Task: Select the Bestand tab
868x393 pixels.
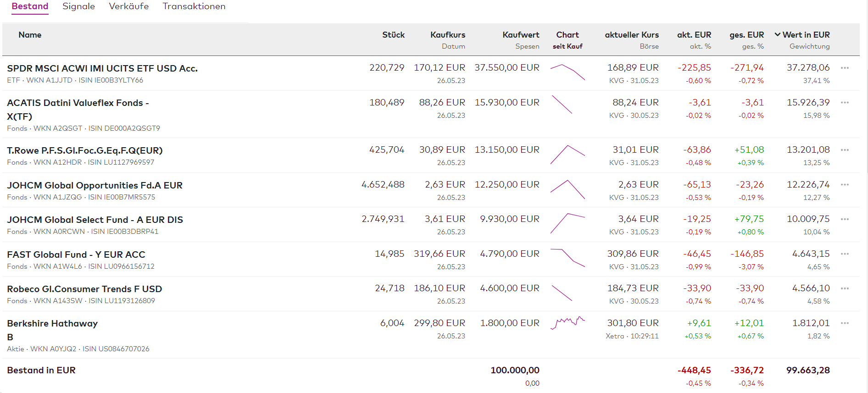Action: [x=30, y=6]
